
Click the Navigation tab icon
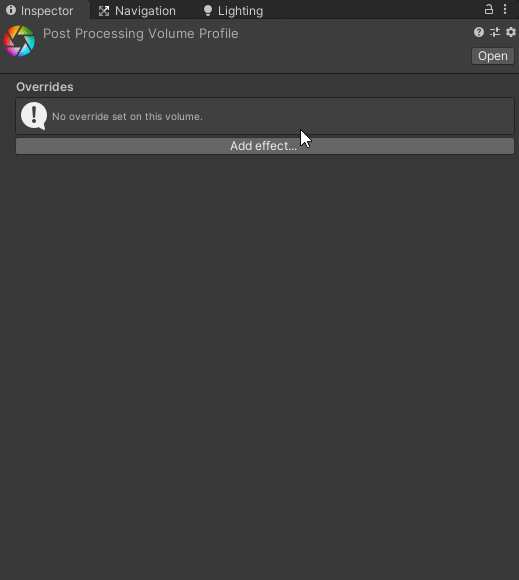104,11
